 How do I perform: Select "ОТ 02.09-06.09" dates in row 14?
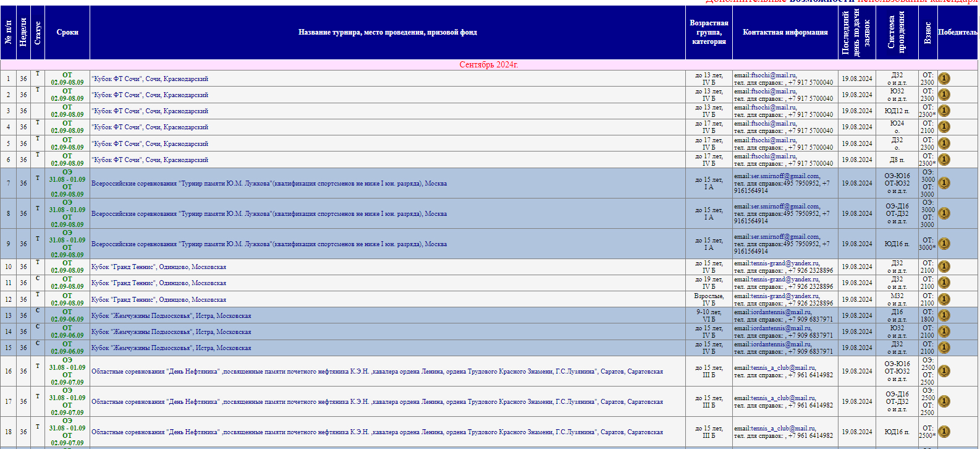pos(67,331)
